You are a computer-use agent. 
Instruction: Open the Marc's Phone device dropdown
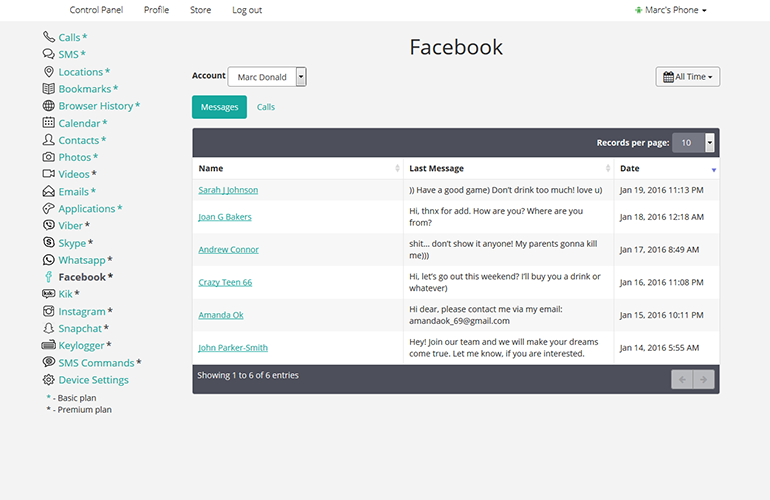pyautogui.click(x=671, y=10)
